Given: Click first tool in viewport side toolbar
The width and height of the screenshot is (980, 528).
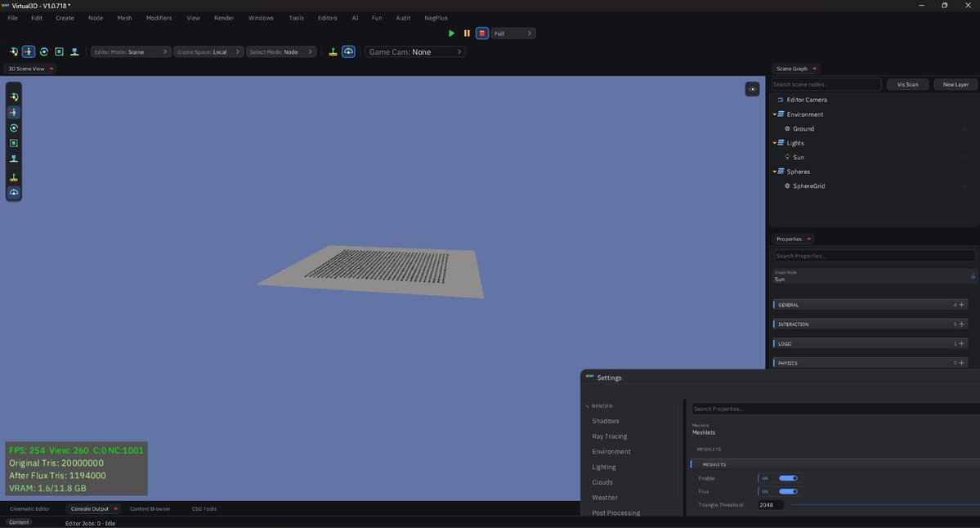Looking at the screenshot, I should click(x=14, y=96).
